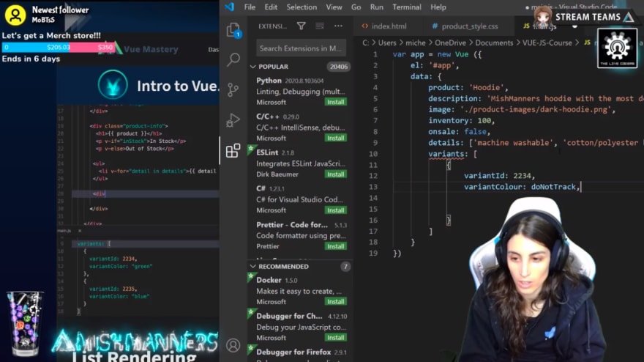This screenshot has height=362, width=644.
Task: Open the Run menu
Action: click(x=376, y=7)
